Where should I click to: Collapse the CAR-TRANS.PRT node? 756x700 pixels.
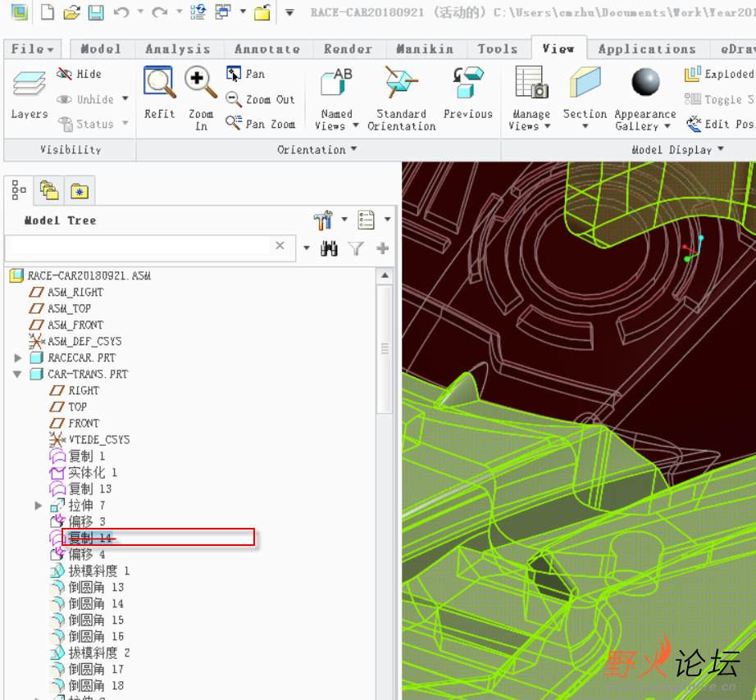(17, 374)
